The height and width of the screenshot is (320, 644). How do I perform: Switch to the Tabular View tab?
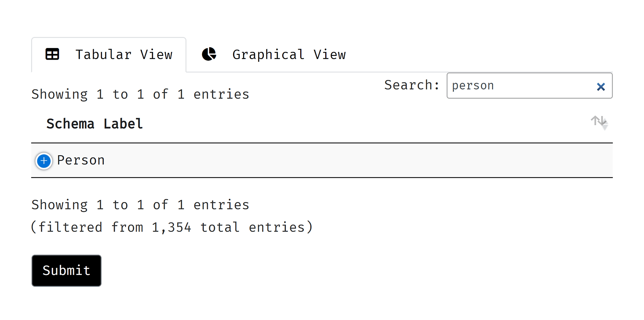(x=109, y=55)
